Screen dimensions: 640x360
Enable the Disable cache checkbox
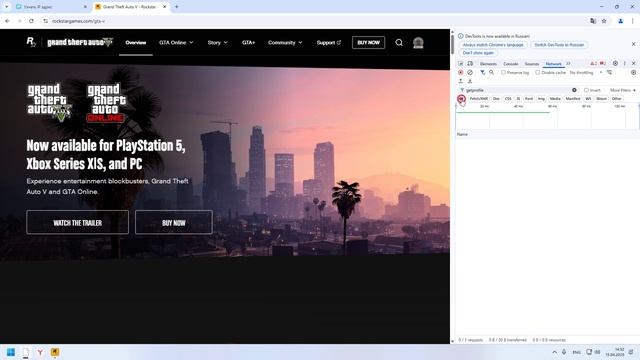[x=538, y=72]
